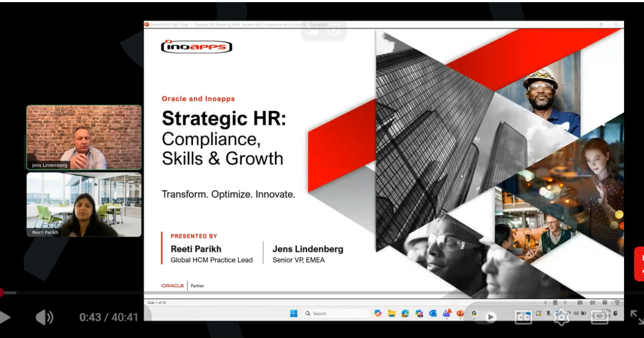
Task: Click the system tray battery icon
Action: 583,313
